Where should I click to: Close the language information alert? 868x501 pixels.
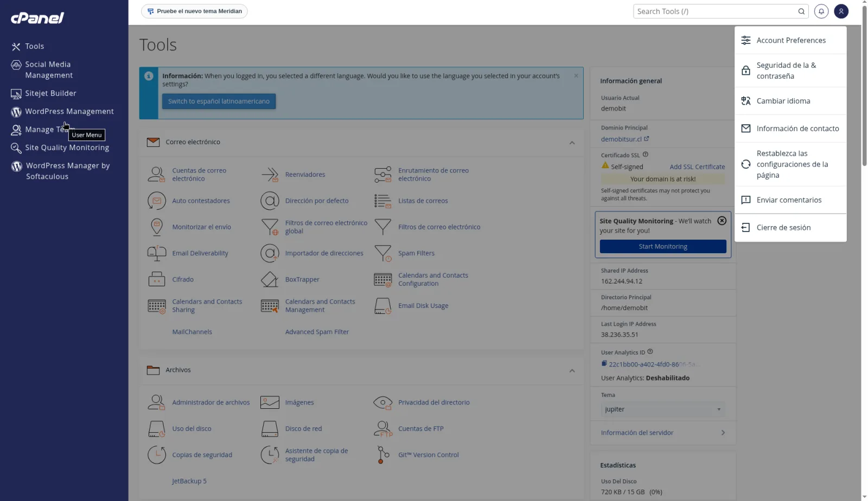[576, 76]
